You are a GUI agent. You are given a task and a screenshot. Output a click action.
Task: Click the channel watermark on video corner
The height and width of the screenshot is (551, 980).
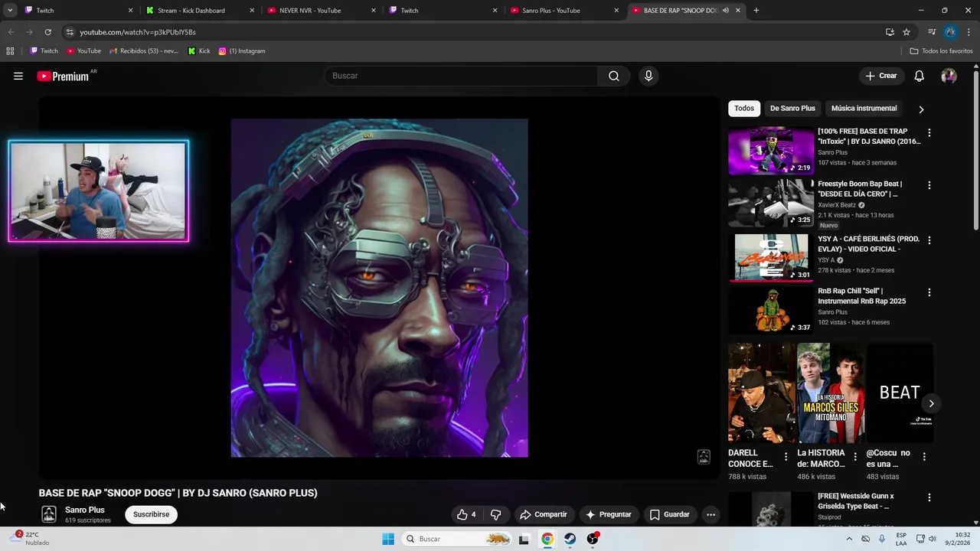(x=704, y=457)
